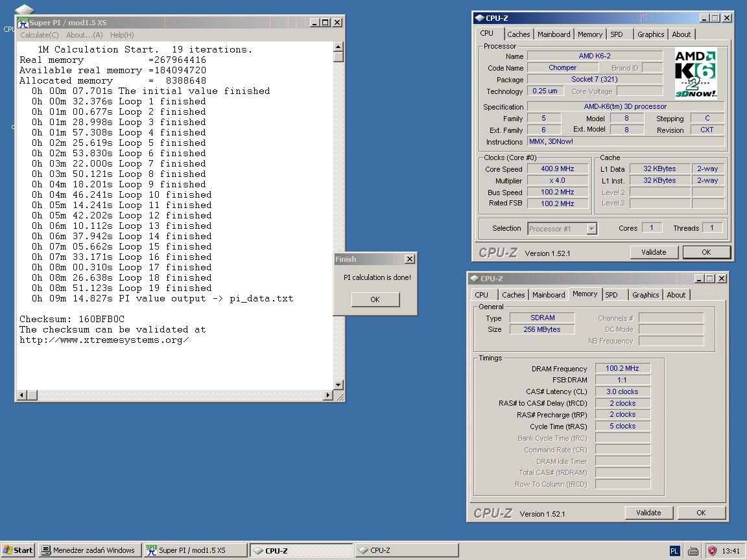
Task: Click the red security shield tray icon
Action: [x=712, y=551]
